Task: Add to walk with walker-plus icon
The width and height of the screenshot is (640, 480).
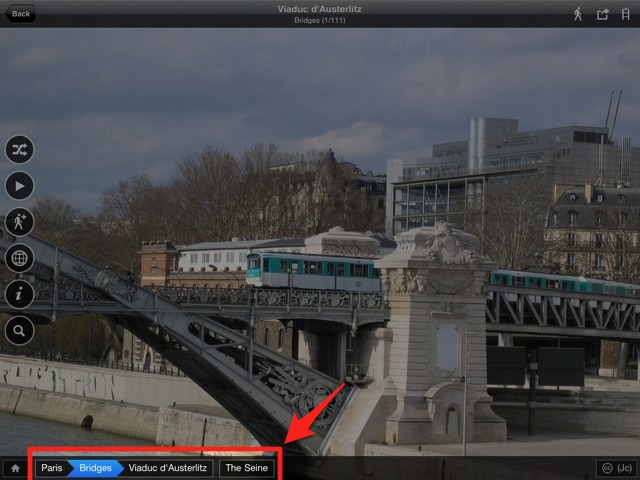Action: pyautogui.click(x=20, y=222)
